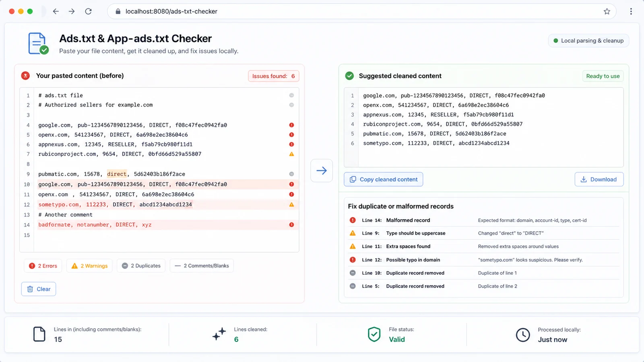Click the Ads.txt Checker document logo
644x362 pixels.
[x=38, y=43]
